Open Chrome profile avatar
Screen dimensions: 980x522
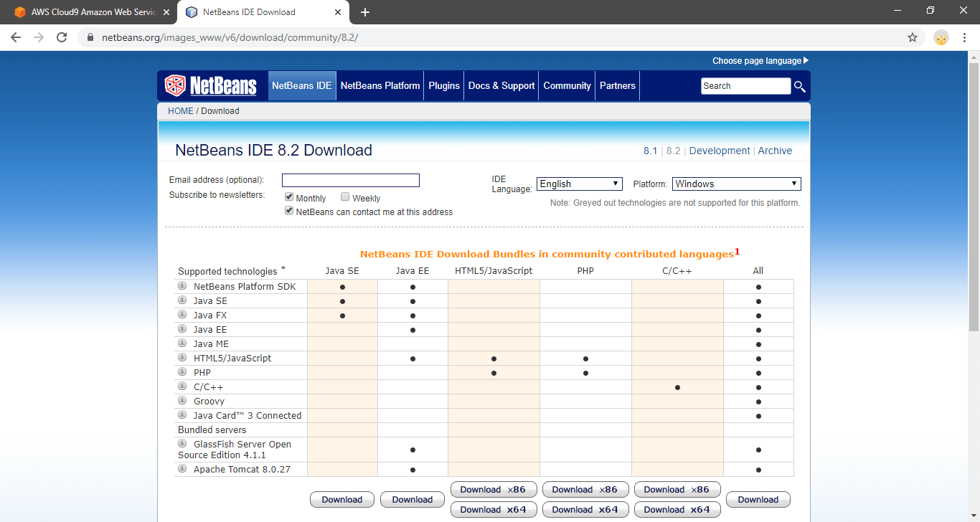tap(941, 37)
